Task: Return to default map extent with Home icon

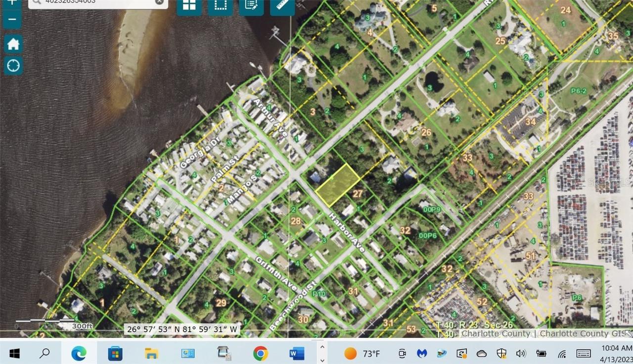Action: pyautogui.click(x=12, y=43)
